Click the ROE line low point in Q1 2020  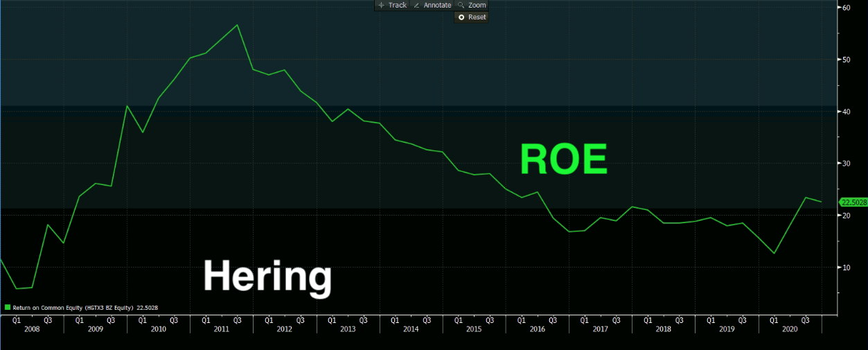(774, 253)
